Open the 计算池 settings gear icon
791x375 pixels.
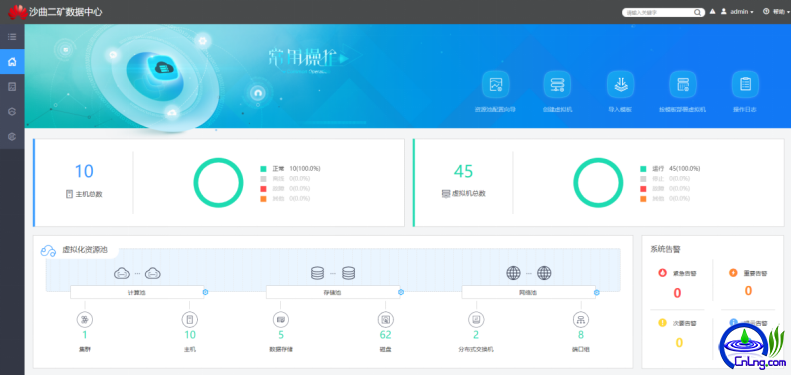pos(205,292)
